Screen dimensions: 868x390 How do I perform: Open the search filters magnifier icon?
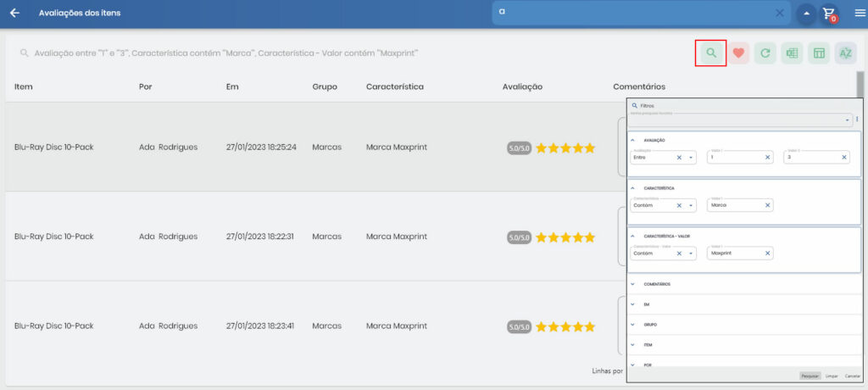pyautogui.click(x=711, y=53)
